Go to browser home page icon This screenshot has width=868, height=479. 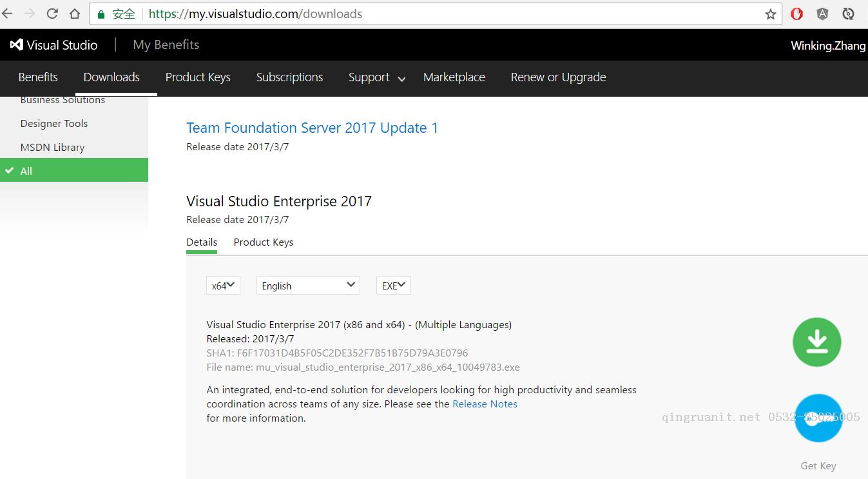(x=75, y=14)
